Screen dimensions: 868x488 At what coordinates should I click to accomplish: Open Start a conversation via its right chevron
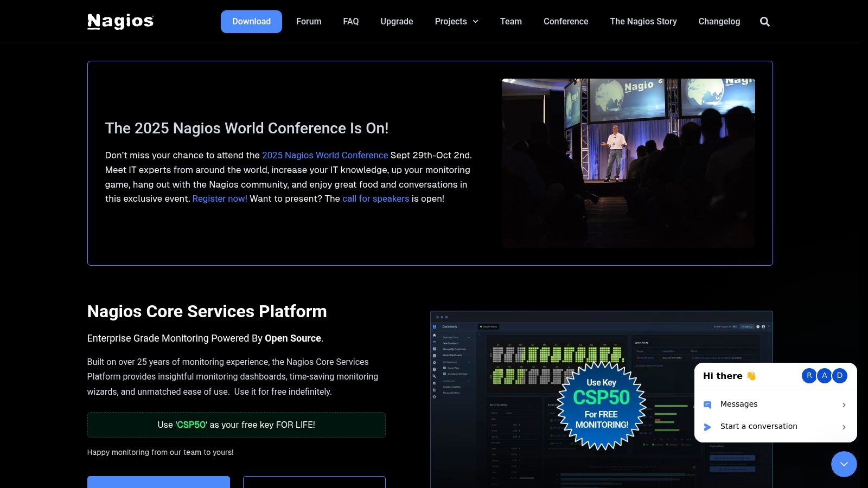844,427
